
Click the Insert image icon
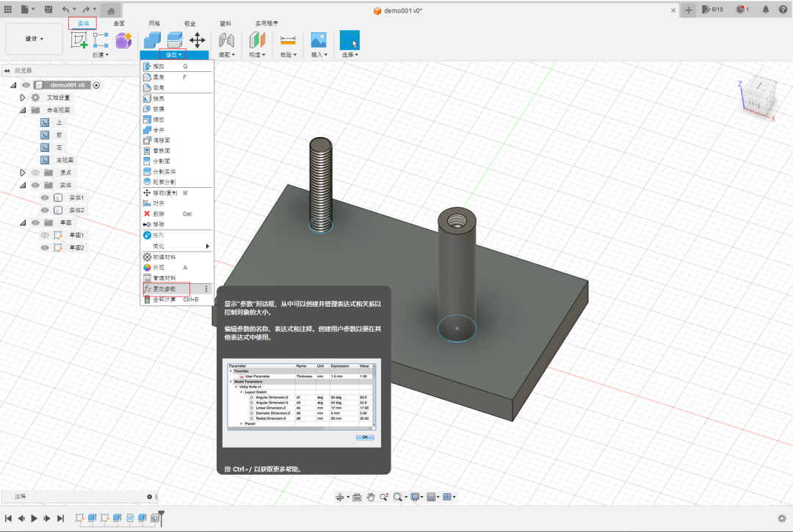coord(319,40)
